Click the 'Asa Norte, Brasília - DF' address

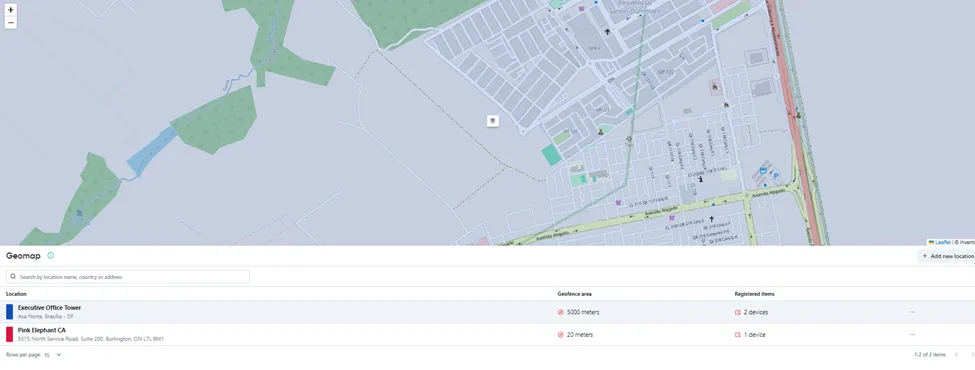pyautogui.click(x=46, y=317)
